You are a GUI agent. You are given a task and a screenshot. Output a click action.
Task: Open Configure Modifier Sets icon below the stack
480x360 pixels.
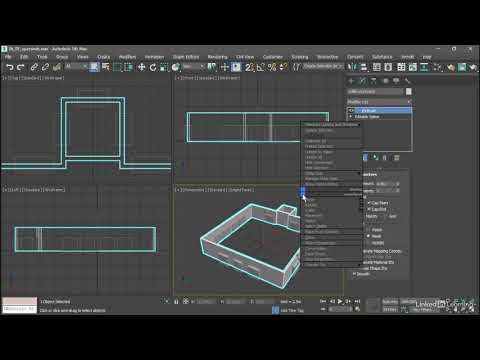(x=397, y=157)
